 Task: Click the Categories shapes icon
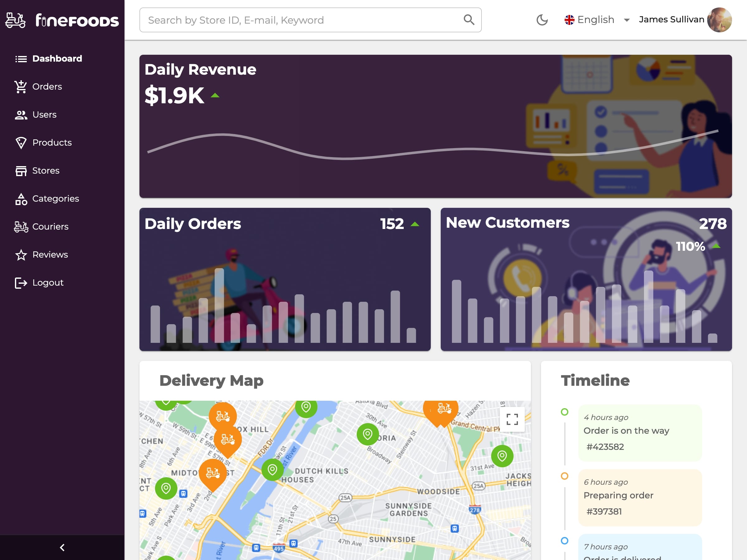pos(21,199)
